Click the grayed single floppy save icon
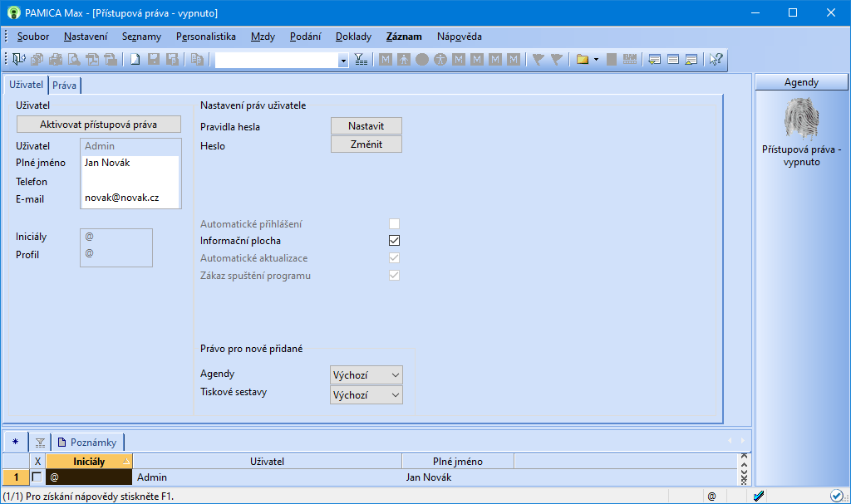851x504 pixels. point(154,59)
